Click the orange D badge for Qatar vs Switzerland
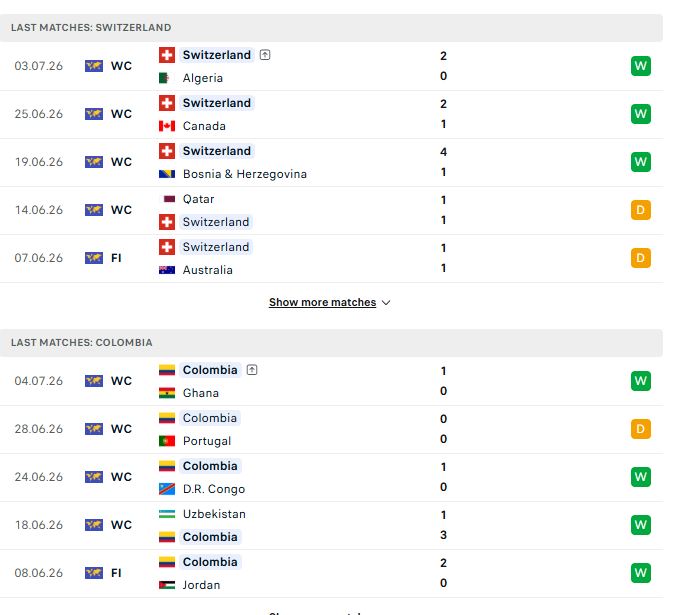The image size is (673, 615). (x=641, y=210)
